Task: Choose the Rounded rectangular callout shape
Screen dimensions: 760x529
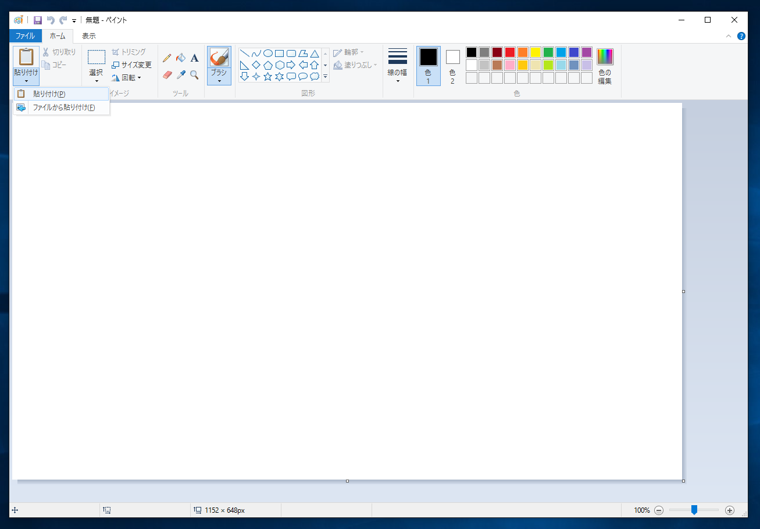Action: (291, 77)
